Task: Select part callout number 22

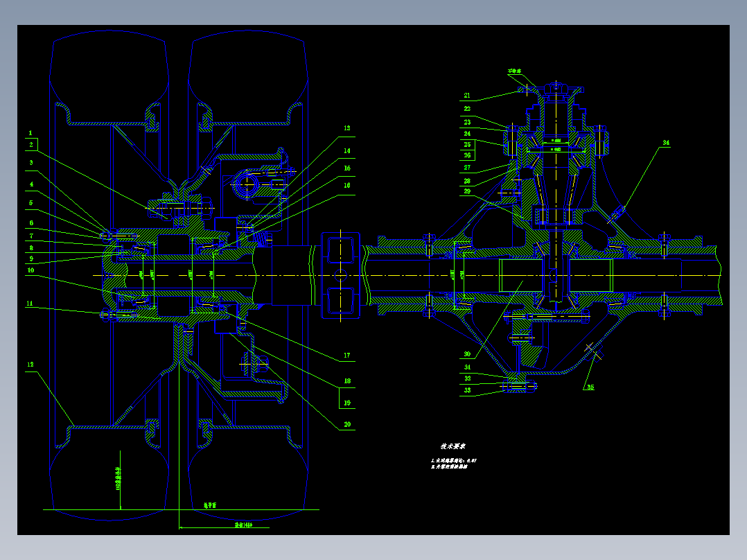Action: click(467, 109)
